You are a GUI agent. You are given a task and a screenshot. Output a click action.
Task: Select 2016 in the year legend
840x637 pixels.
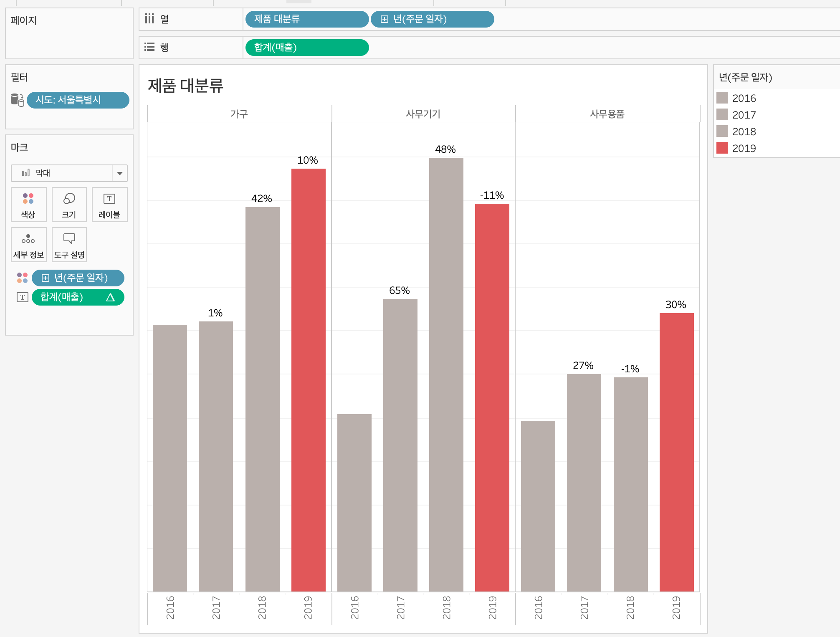744,99
